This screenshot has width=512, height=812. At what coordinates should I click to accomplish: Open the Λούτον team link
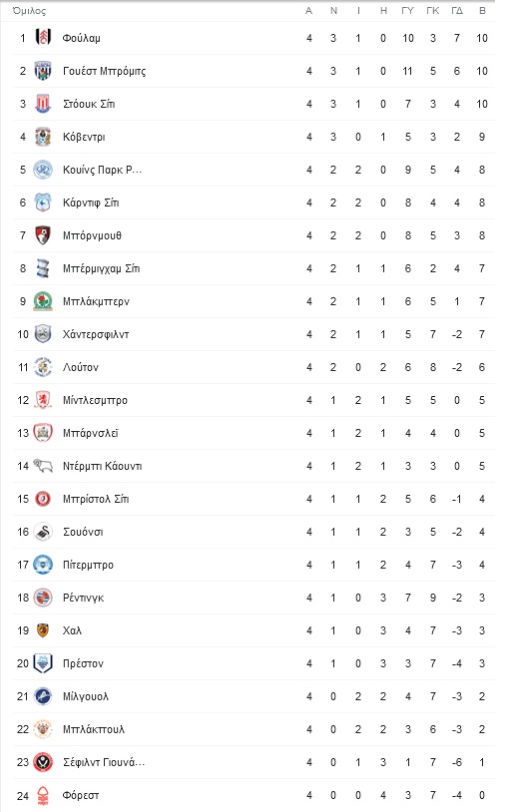tap(81, 367)
